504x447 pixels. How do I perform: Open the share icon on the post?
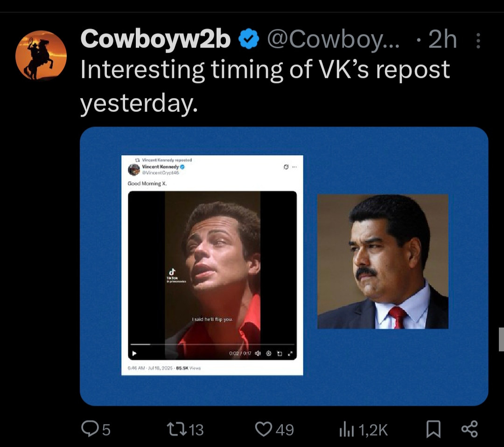click(x=469, y=429)
